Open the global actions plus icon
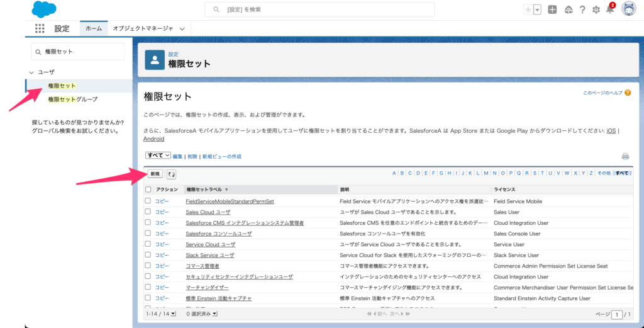 pos(552,10)
